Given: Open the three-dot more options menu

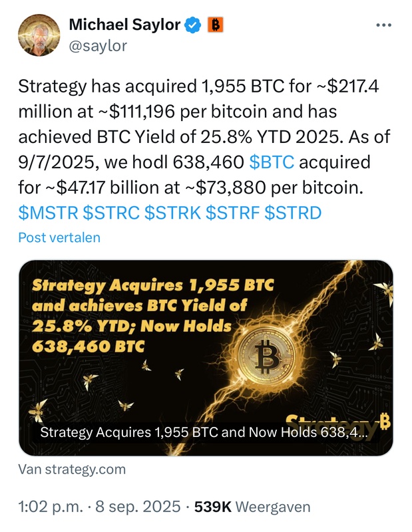Looking at the screenshot, I should [384, 25].
